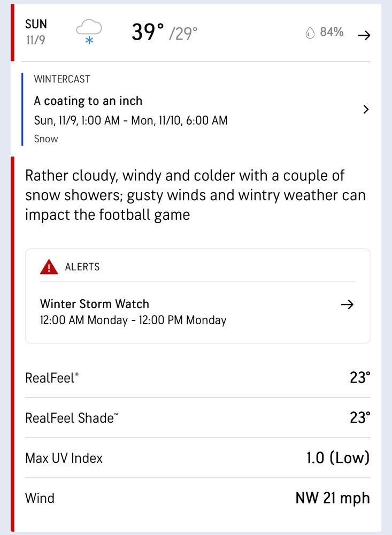Expand the Sunday daily forecast header arrow
This screenshot has height=535, width=392.
[364, 35]
